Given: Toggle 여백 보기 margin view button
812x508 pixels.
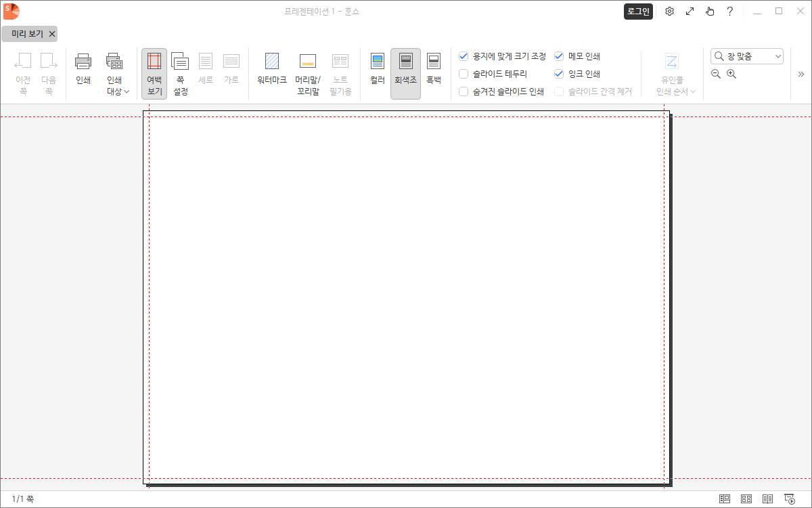Looking at the screenshot, I should 154,74.
